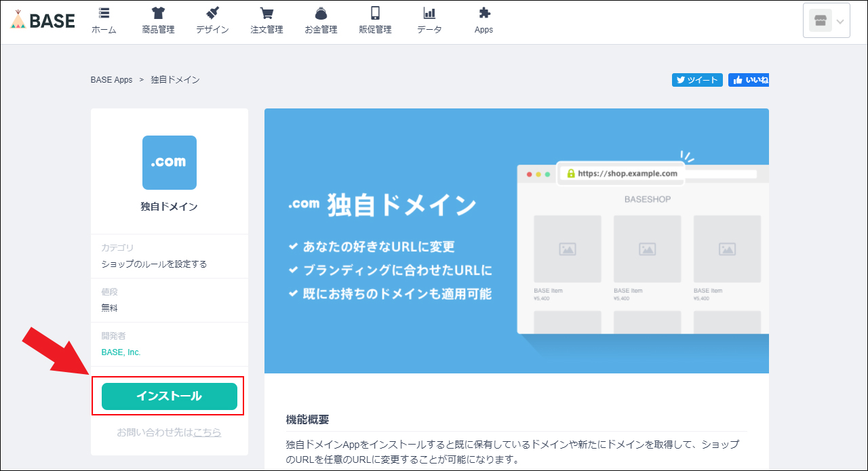Screen dimensions: 868x471
Task: Click the インストール button
Action: point(170,396)
